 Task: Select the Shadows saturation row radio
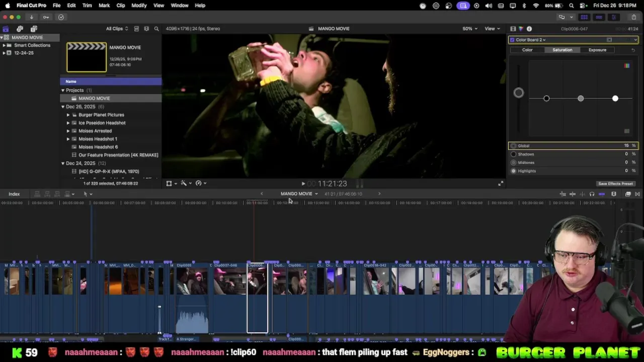[513, 154]
